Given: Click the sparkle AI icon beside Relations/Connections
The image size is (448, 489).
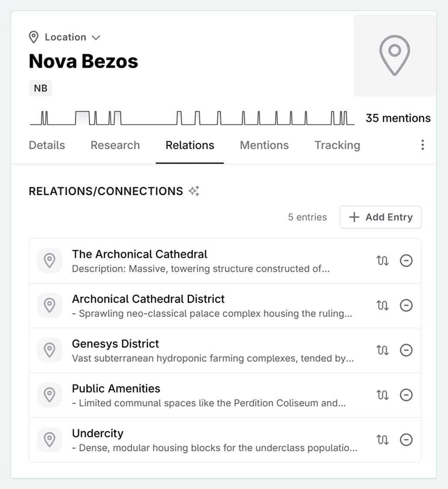Looking at the screenshot, I should 194,191.
